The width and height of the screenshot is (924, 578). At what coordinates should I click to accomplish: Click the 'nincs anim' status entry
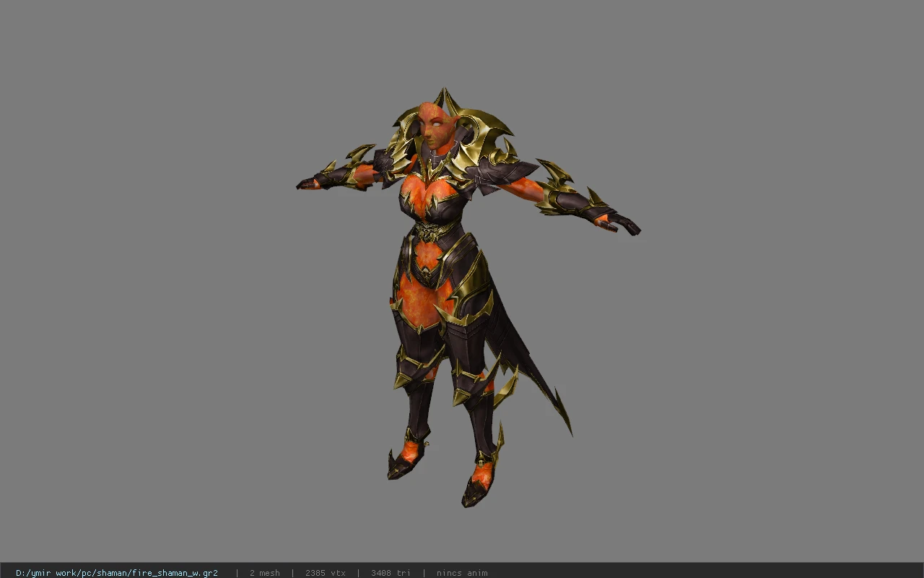[462, 573]
